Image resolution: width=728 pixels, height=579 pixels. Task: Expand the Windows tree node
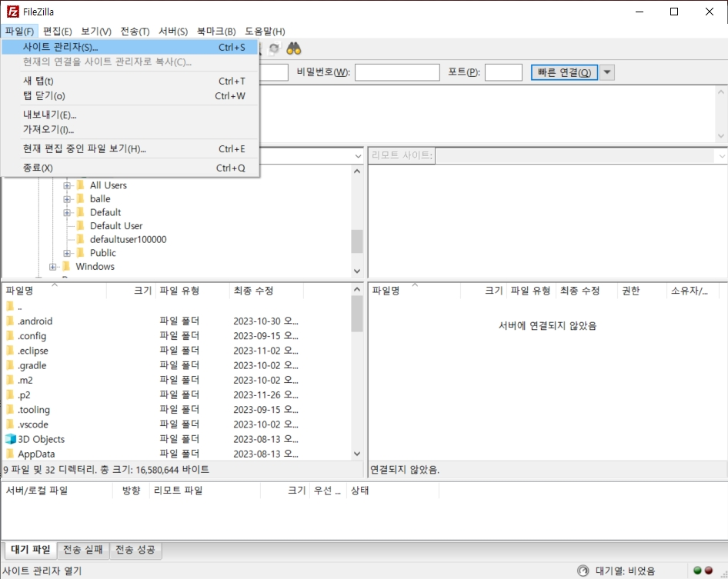click(52, 267)
